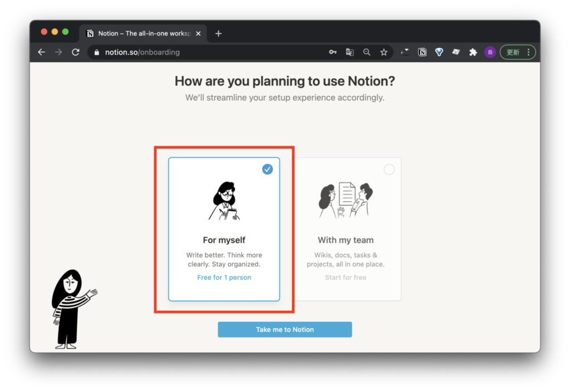Open the extensions puzzle piece menu
The image size is (570, 392).
473,52
